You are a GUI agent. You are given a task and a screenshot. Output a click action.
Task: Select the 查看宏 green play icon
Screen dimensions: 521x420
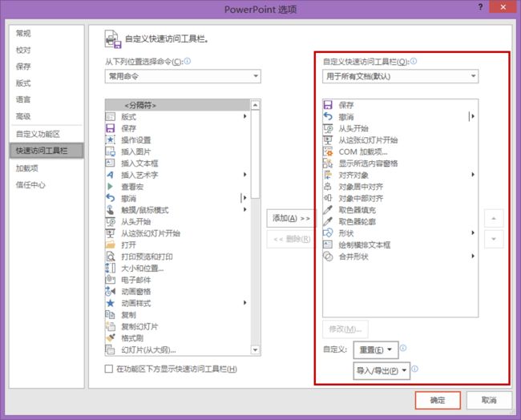point(111,187)
